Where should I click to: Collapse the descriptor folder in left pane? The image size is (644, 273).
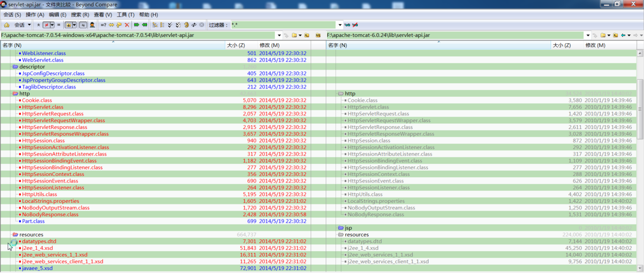coord(15,67)
